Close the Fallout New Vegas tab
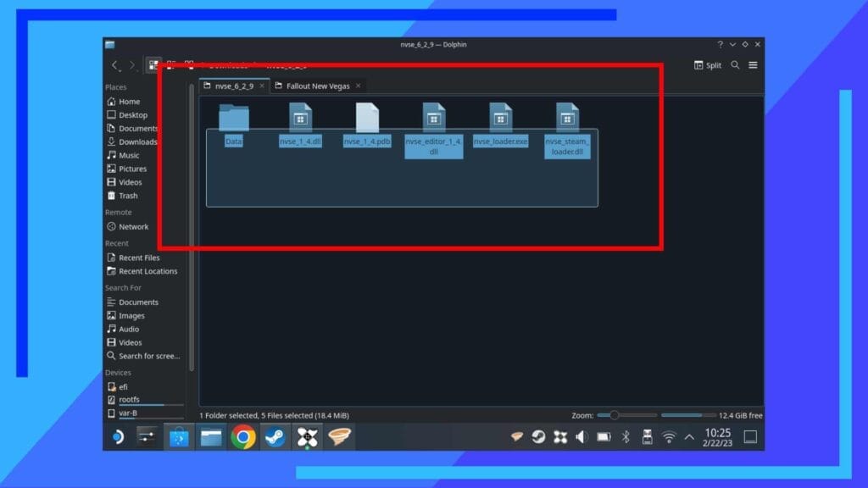868x488 pixels. 359,86
